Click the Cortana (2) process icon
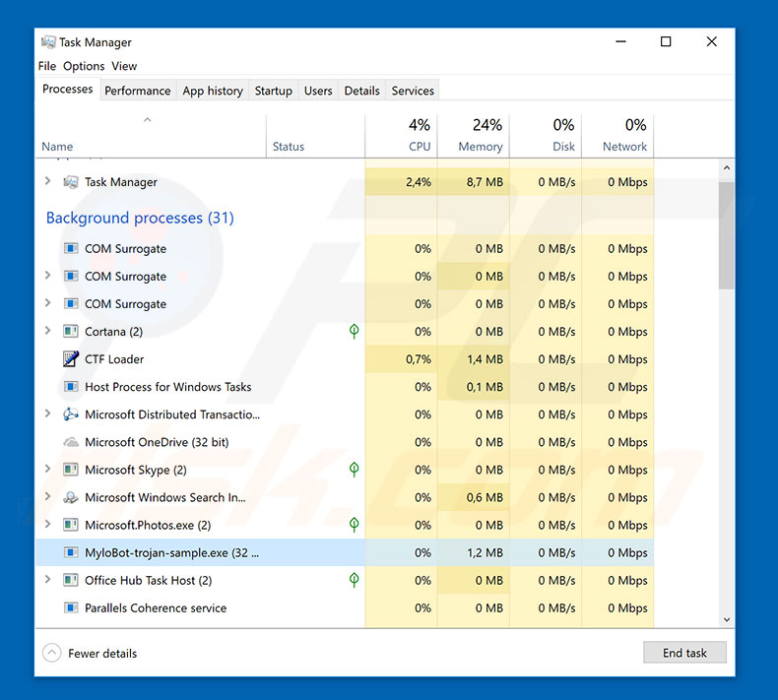 71,331
